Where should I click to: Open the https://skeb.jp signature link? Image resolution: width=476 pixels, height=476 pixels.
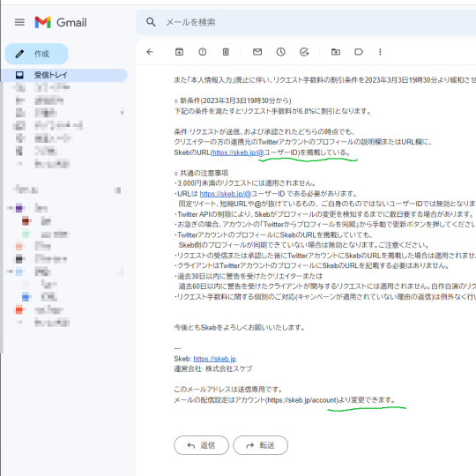coord(214,359)
